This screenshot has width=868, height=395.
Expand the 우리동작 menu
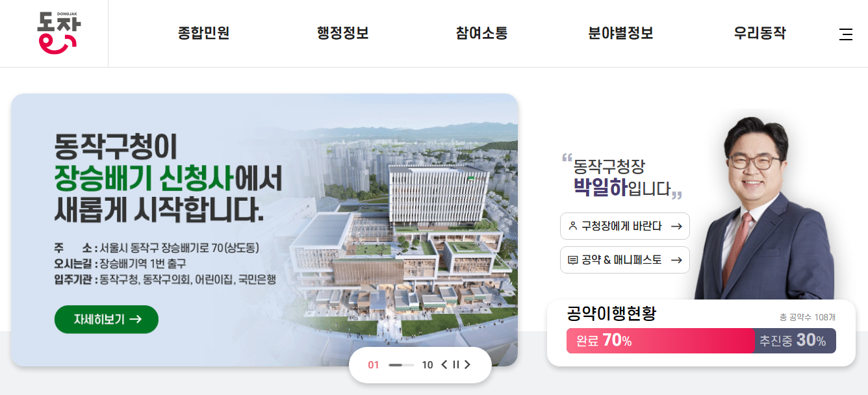759,33
